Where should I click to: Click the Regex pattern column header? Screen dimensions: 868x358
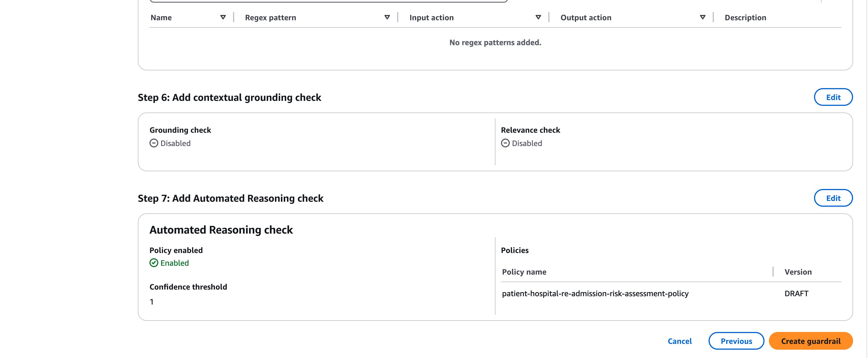click(270, 17)
